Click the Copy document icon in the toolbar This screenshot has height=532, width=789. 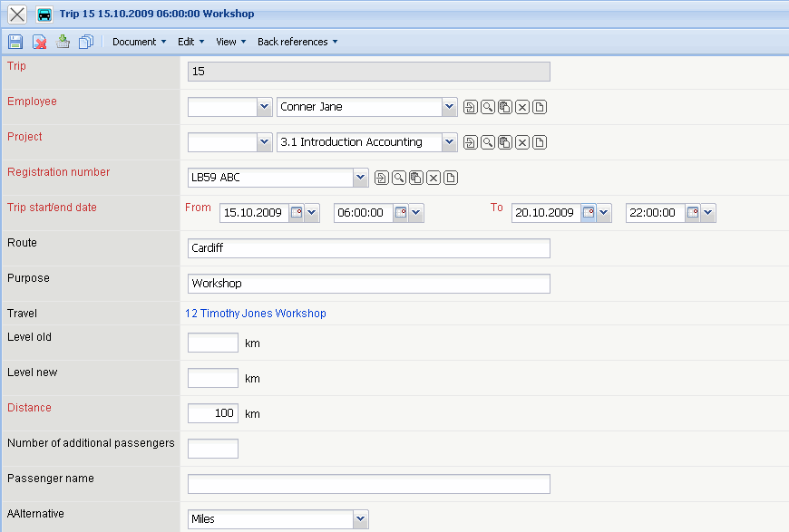(86, 42)
